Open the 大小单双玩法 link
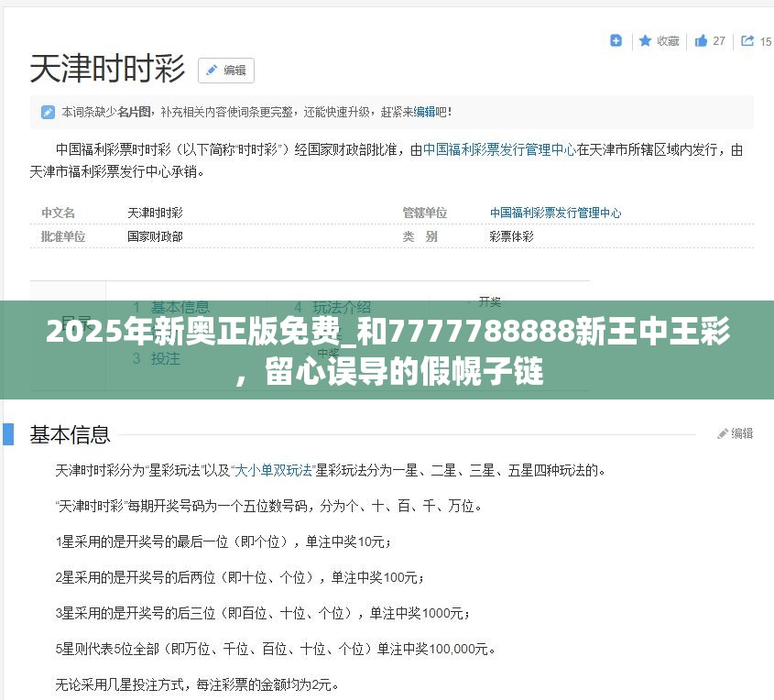The height and width of the screenshot is (700, 774). coord(274,470)
